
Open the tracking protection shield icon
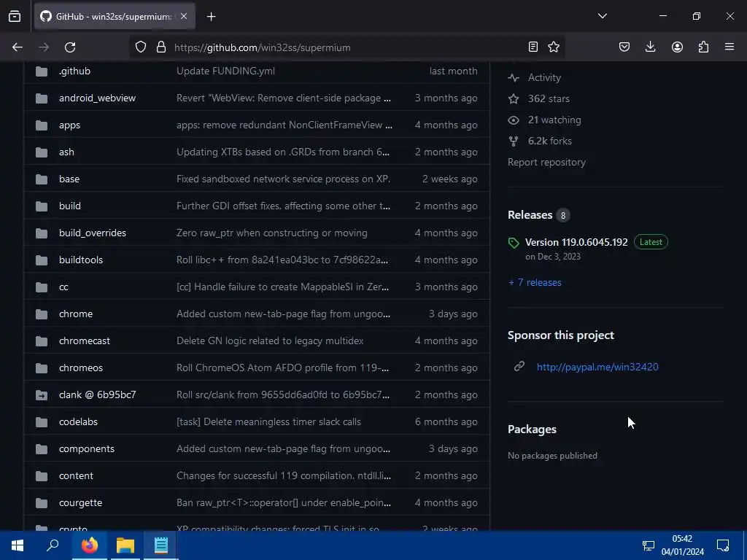141,47
